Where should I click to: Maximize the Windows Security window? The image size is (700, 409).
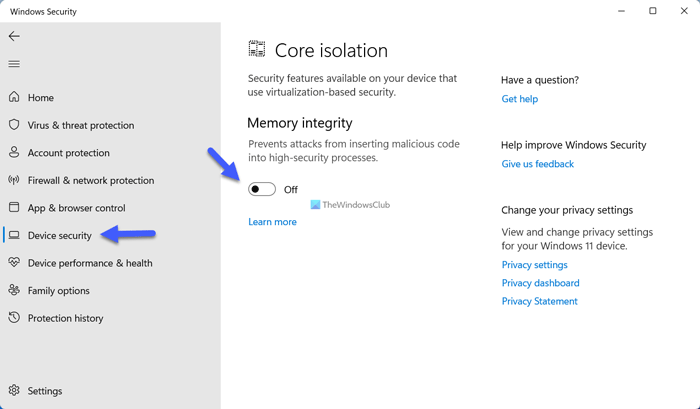[x=653, y=11]
